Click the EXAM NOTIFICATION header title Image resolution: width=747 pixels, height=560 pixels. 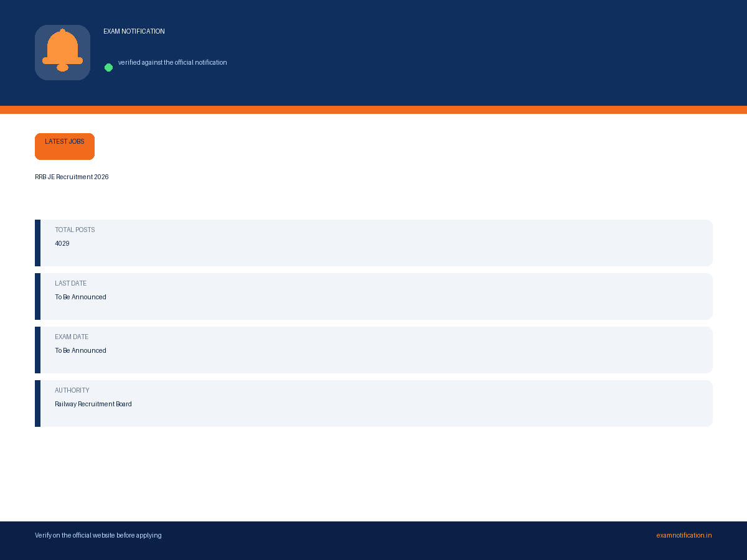point(134,31)
